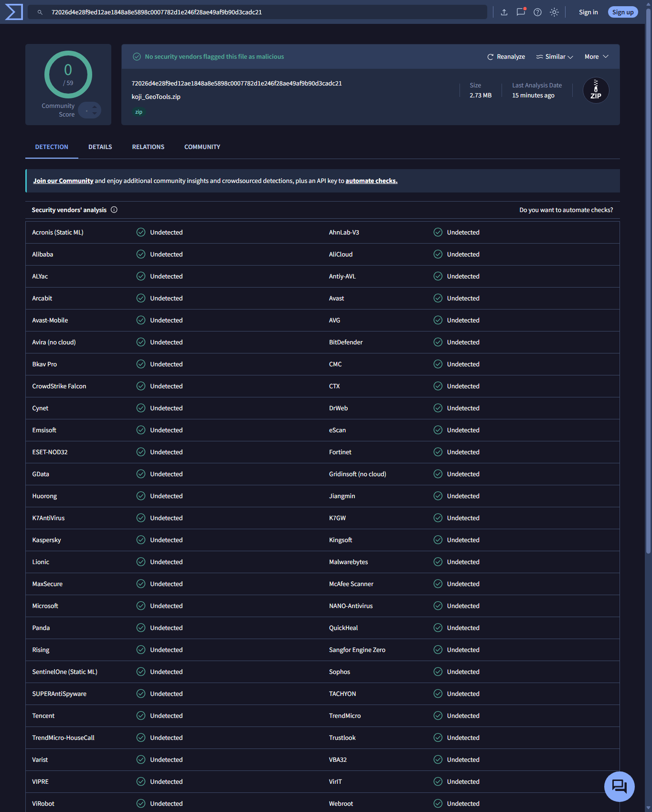Open the help question mark icon
Viewport: 652px width, 812px height.
(537, 12)
